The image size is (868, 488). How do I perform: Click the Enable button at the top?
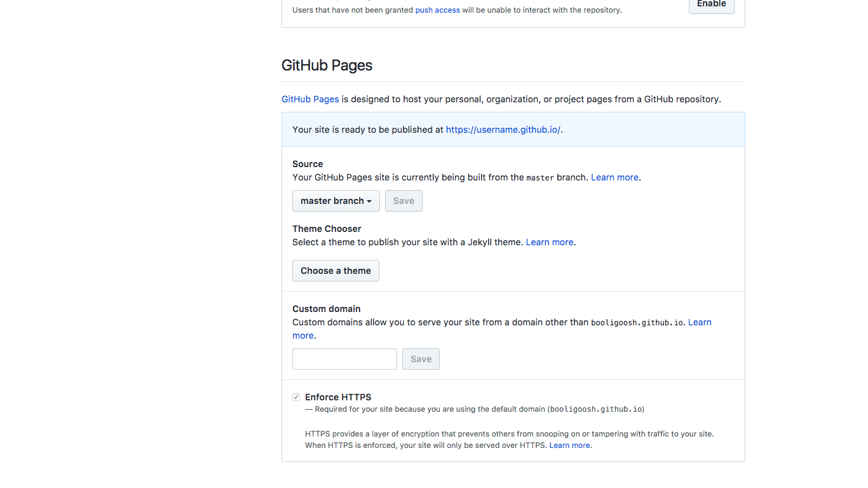pos(711,4)
